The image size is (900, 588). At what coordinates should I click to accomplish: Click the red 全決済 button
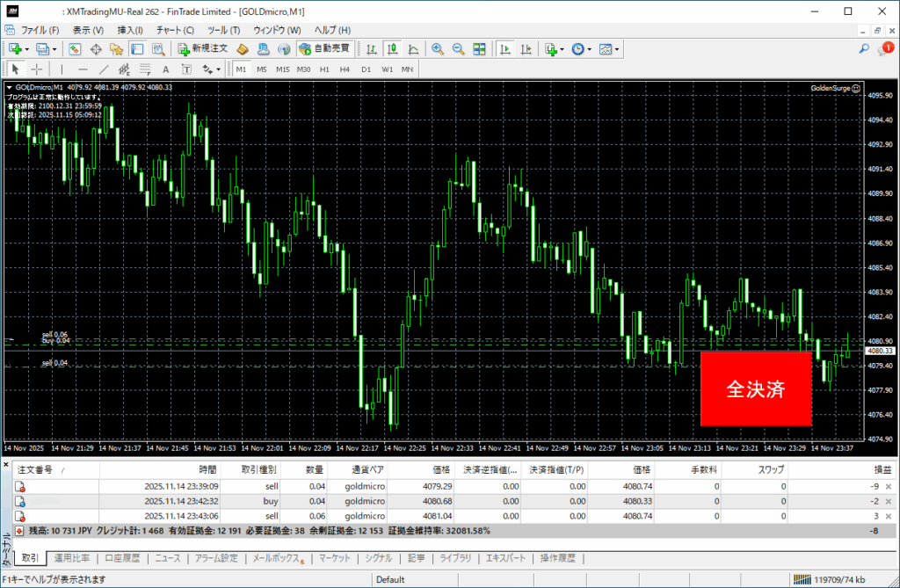(x=755, y=389)
